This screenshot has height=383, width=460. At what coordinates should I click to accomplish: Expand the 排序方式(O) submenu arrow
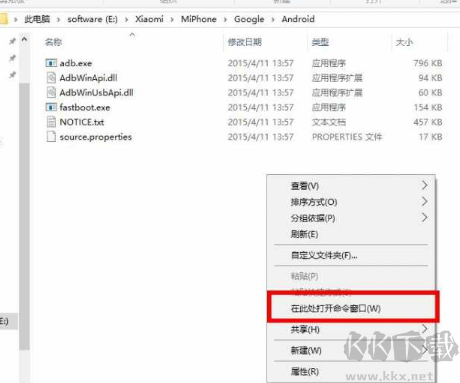[424, 201]
